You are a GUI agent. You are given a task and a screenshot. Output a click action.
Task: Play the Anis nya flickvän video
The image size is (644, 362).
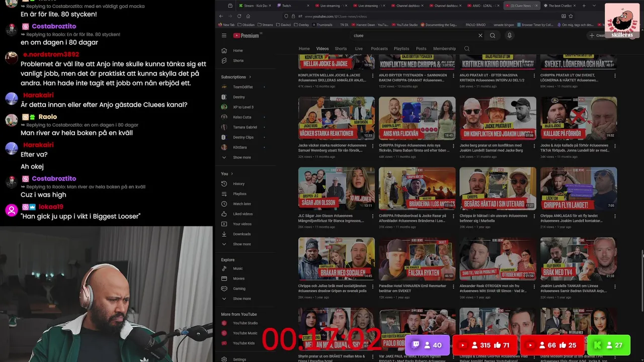point(417,118)
